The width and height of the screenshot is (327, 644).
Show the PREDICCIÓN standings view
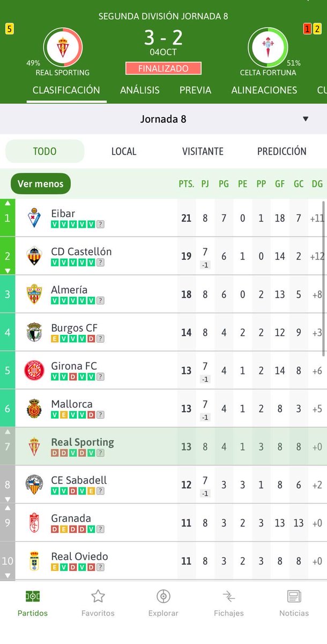(281, 151)
